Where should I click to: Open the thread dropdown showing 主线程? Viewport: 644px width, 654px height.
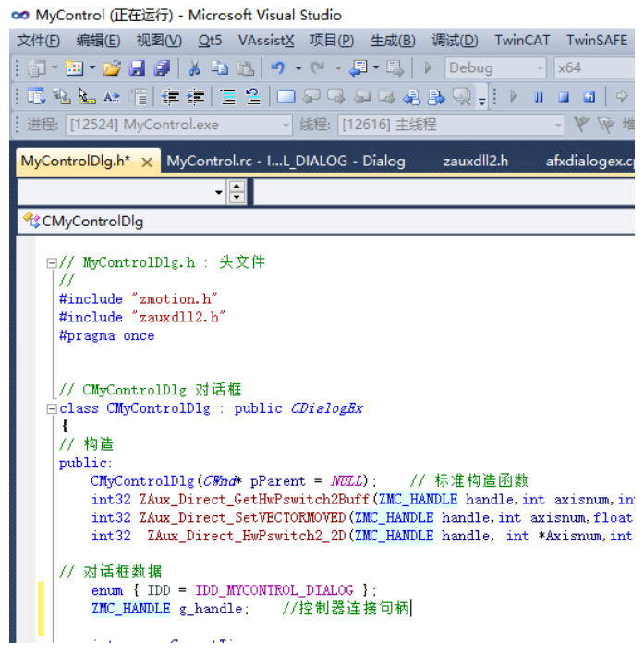tap(558, 125)
